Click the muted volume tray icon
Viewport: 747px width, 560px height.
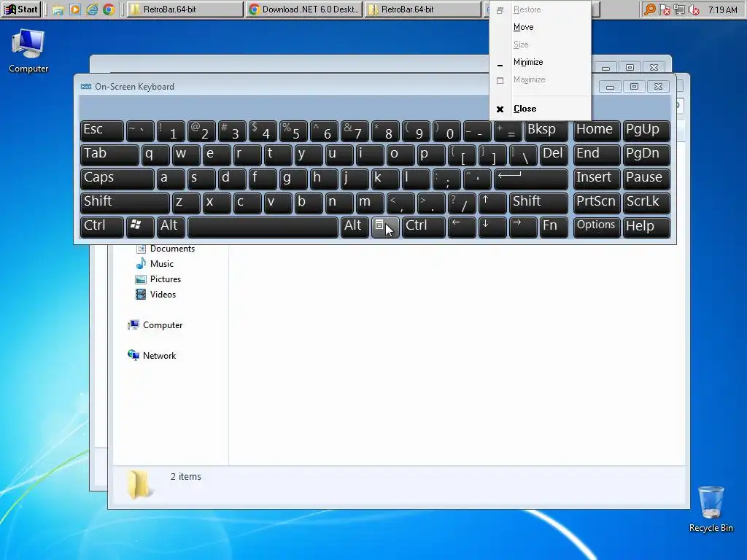click(693, 9)
